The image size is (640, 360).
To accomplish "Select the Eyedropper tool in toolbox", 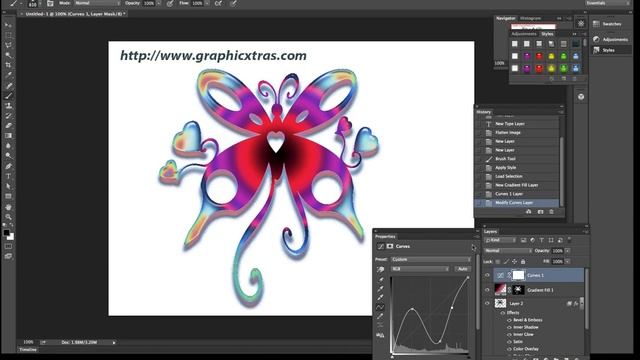I will [x=8, y=76].
